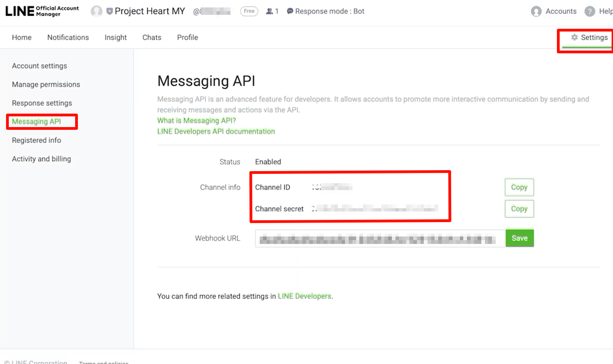
Task: Open LINE Developers API documentation
Action: (216, 131)
